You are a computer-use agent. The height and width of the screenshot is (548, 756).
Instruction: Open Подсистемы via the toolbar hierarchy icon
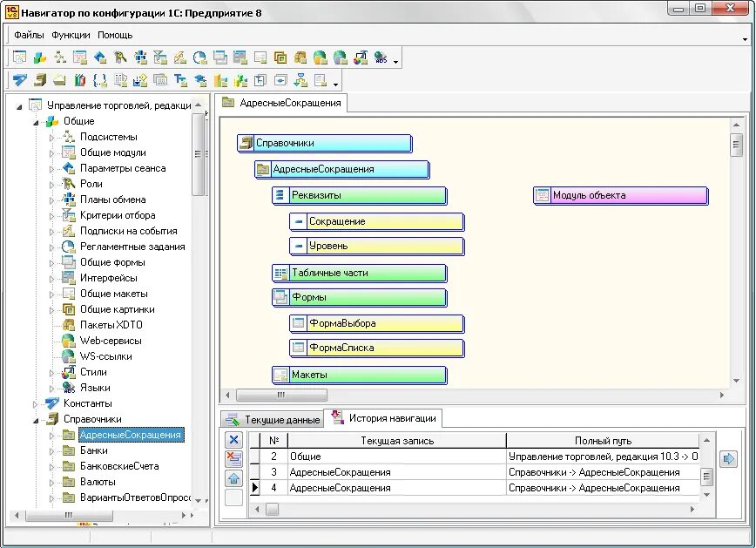[60, 58]
